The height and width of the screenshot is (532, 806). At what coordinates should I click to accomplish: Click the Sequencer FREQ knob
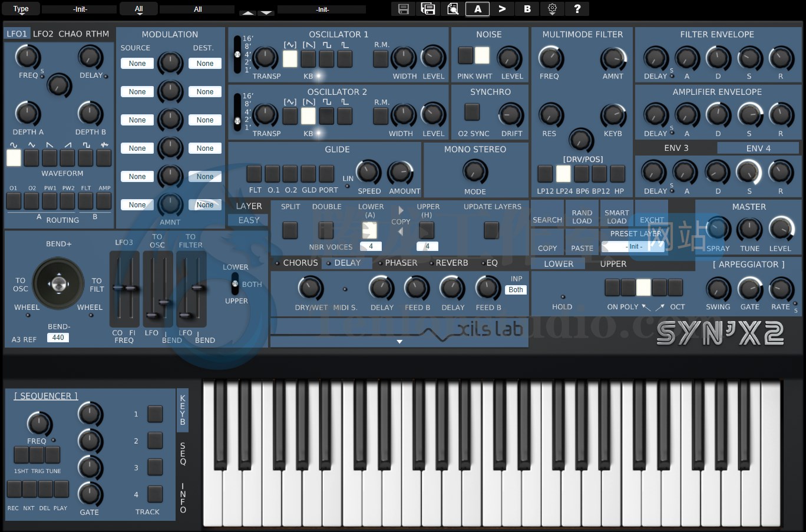(39, 424)
